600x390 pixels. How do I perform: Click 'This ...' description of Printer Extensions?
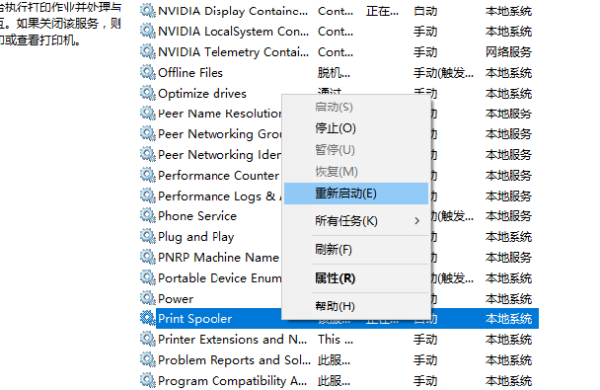(x=335, y=339)
